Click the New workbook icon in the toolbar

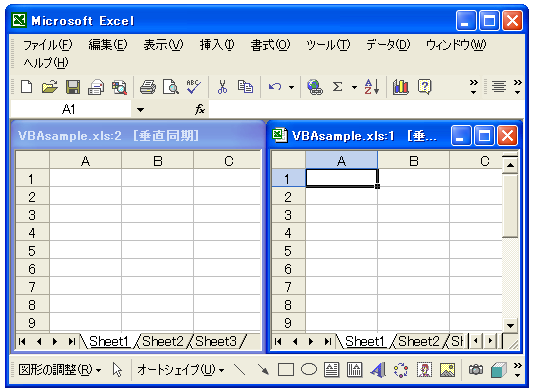[27, 87]
